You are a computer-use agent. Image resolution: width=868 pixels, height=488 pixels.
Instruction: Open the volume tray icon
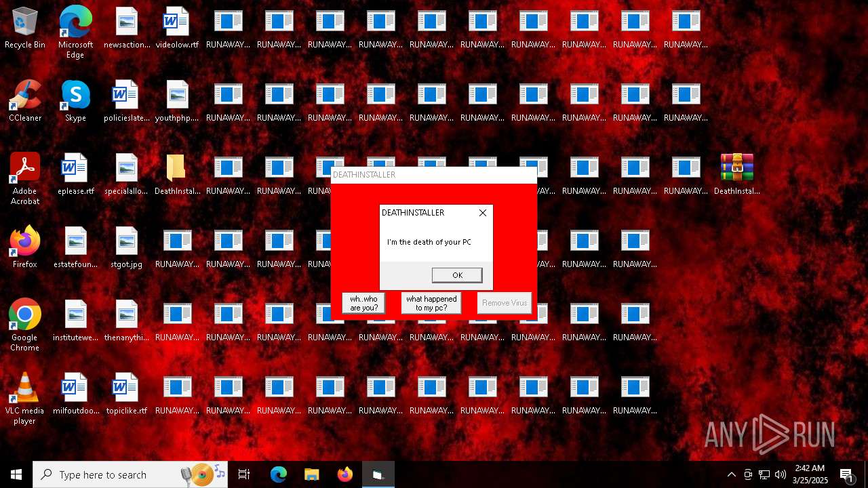(x=781, y=474)
